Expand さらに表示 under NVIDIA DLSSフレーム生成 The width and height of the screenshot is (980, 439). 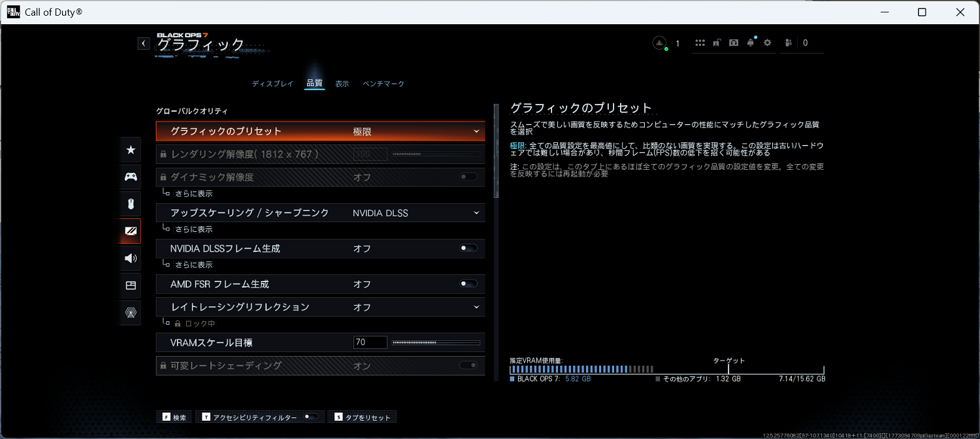click(x=193, y=265)
